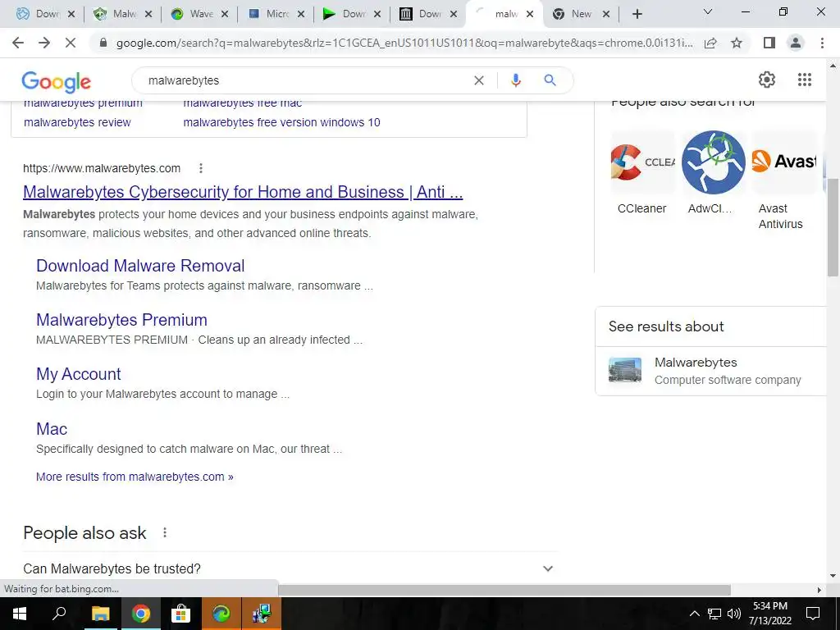Screen dimensions: 840x630
Task: Open Windows taskbar search
Action: (x=59, y=614)
